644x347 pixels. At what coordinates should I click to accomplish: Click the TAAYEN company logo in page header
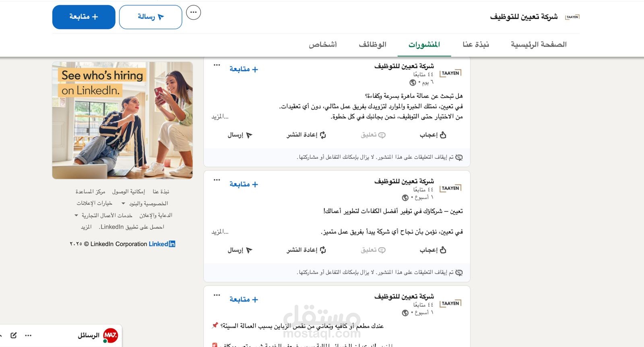point(572,17)
